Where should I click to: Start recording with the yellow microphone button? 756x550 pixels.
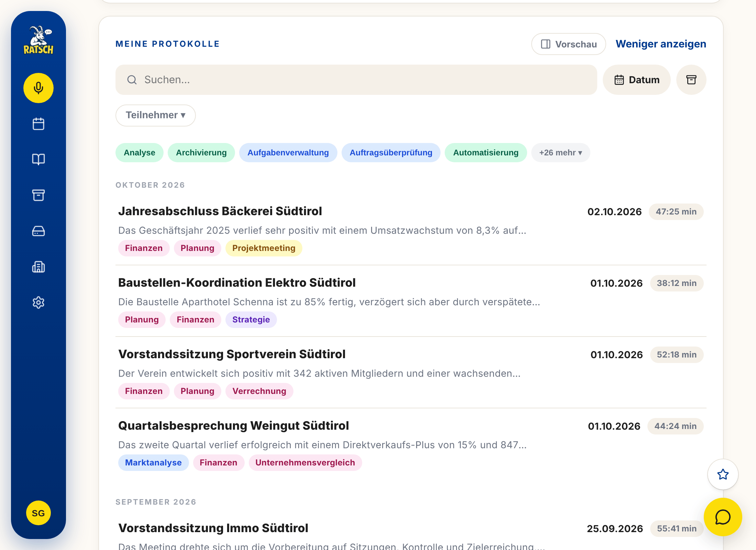click(x=38, y=88)
